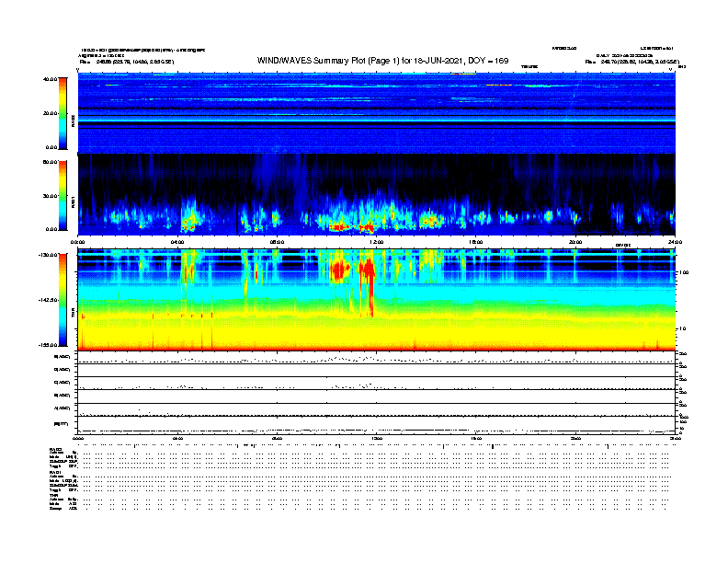Viewport: 728px width, 563px height.
Task: Click the RAD1 color scale bar
Action: point(63,194)
